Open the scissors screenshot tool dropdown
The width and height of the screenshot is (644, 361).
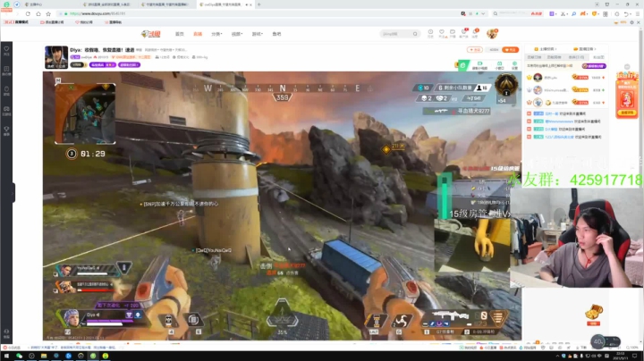pyautogui.click(x=564, y=13)
